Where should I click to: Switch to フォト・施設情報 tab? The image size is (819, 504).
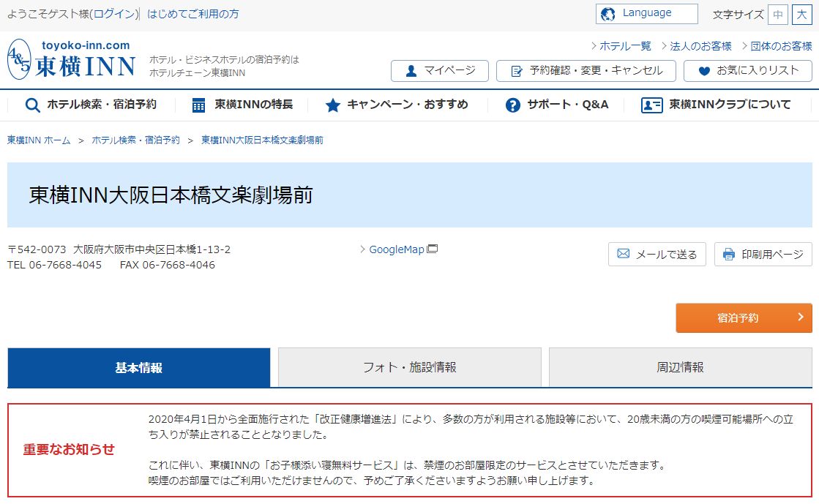[x=410, y=368]
